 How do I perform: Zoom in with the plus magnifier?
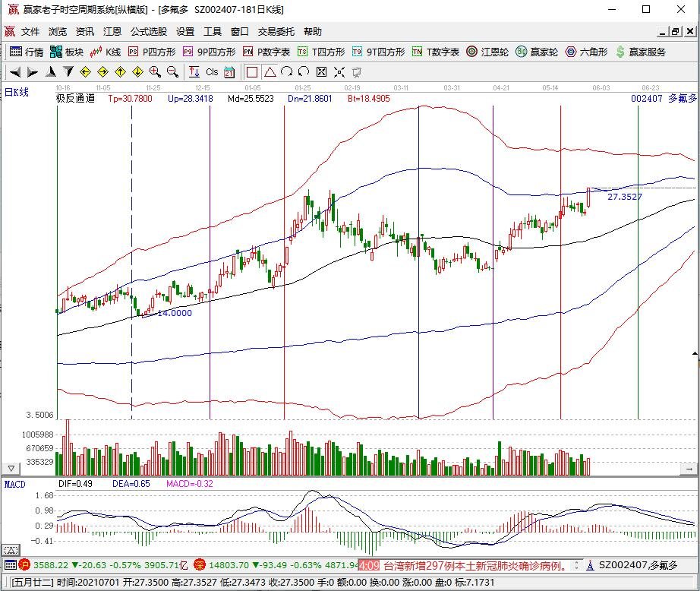(x=155, y=72)
